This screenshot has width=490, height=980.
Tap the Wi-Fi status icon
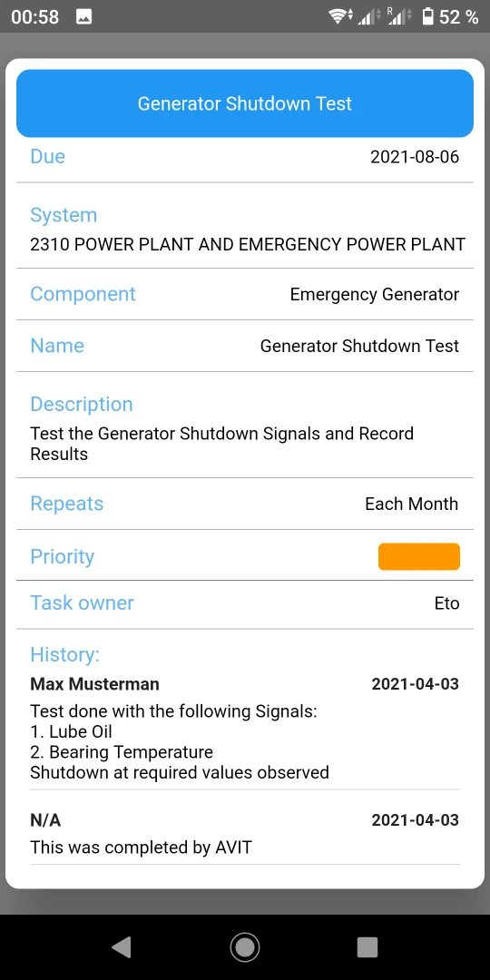(x=341, y=17)
